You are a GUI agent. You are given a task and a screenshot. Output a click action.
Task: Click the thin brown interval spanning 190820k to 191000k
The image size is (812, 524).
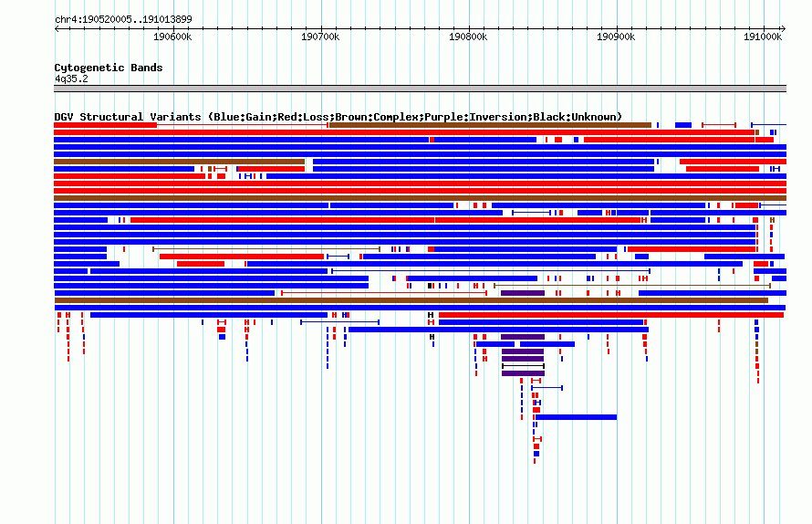click(x=632, y=286)
